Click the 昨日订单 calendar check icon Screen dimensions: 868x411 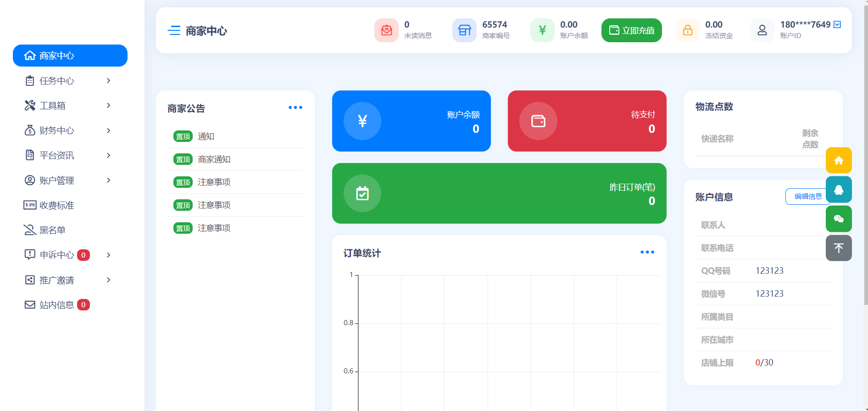point(362,193)
